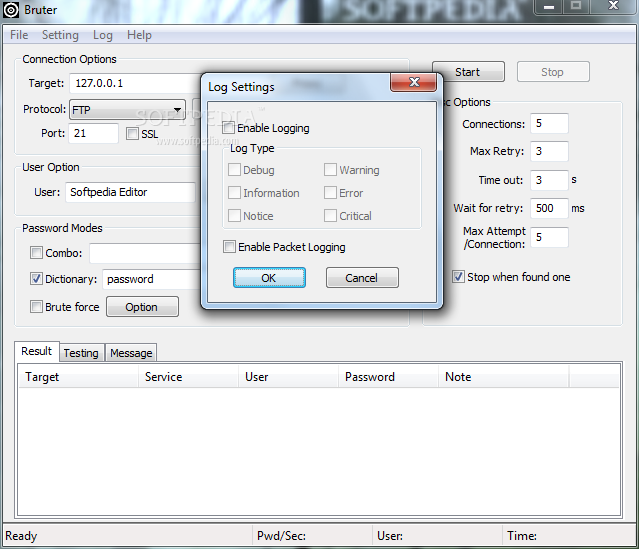This screenshot has width=639, height=549.
Task: Switch to the Testing tab
Action: (x=81, y=353)
